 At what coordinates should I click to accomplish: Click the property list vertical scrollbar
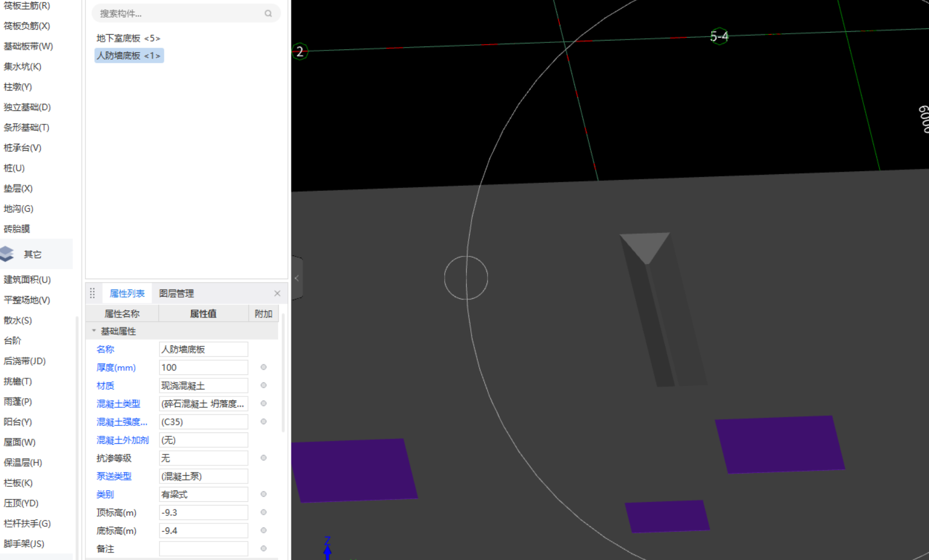click(x=283, y=373)
